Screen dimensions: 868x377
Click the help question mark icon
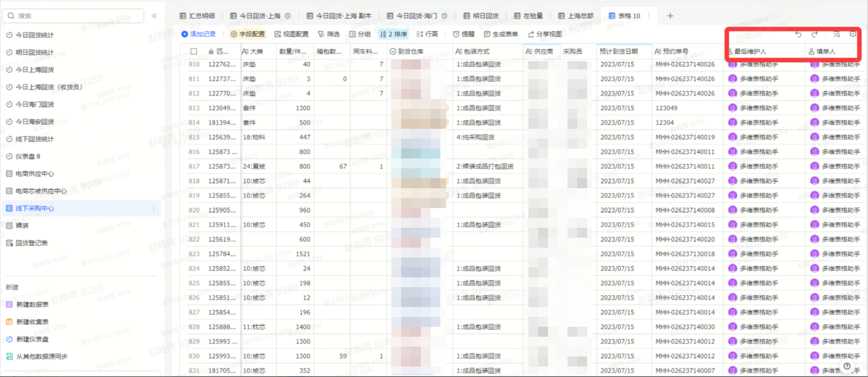pyautogui.click(x=847, y=366)
